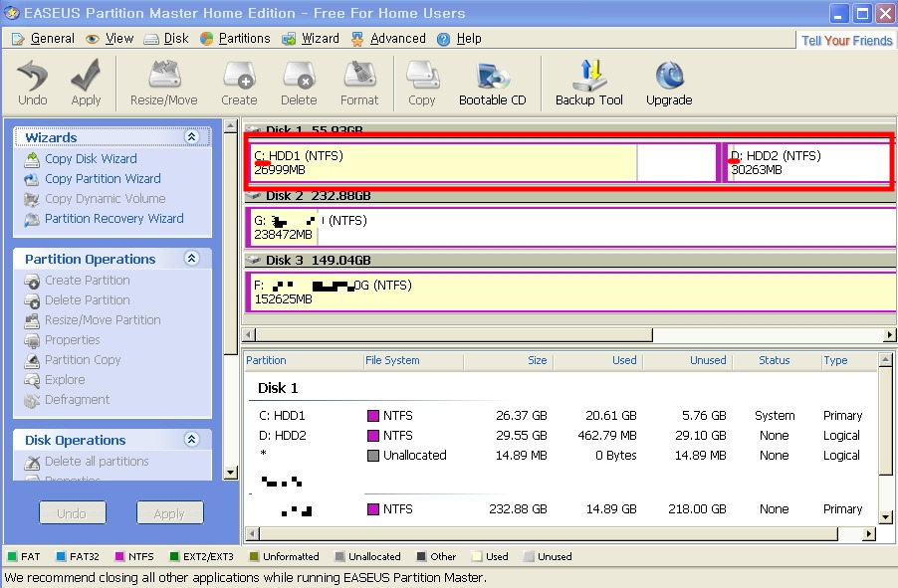This screenshot has width=898, height=588.
Task: Click the Size column header
Action: [x=538, y=360]
